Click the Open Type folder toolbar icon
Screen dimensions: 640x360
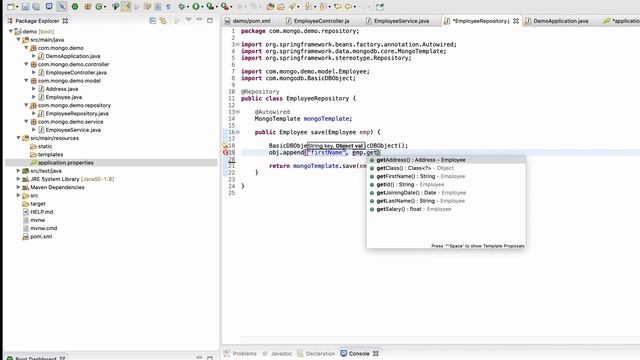[270, 7]
